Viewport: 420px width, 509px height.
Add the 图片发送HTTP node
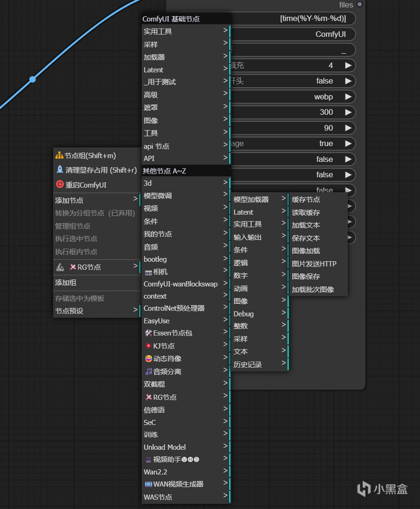point(318,264)
